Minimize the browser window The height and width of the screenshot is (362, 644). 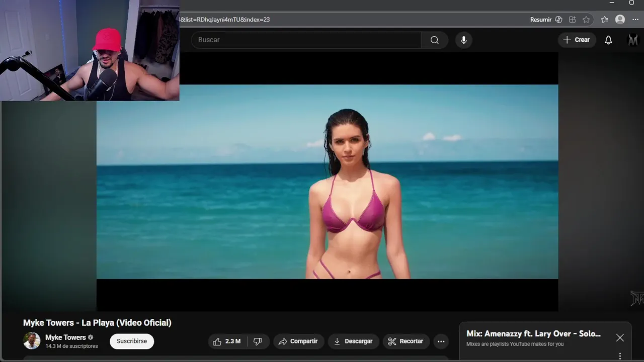coord(612,3)
